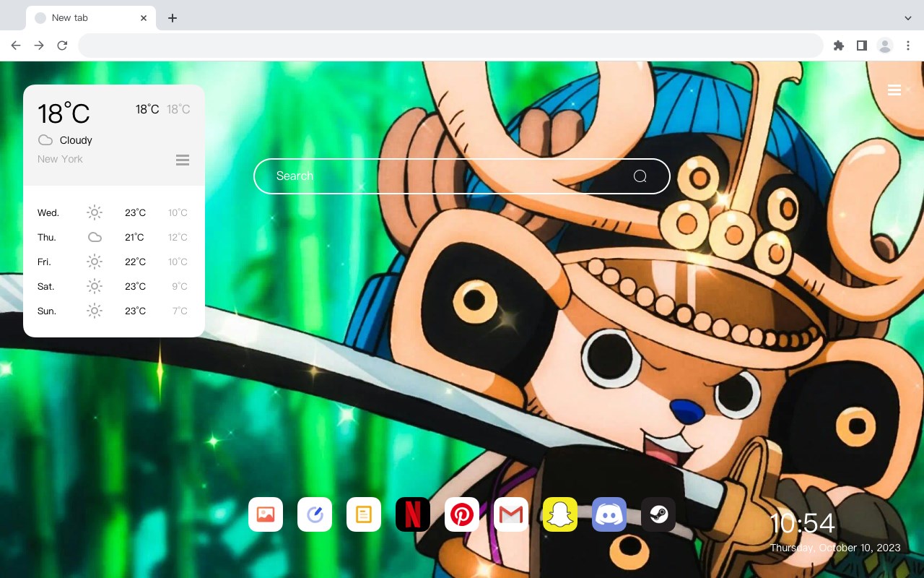924x578 pixels.
Task: Open the Discord shortcut
Action: [609, 514]
